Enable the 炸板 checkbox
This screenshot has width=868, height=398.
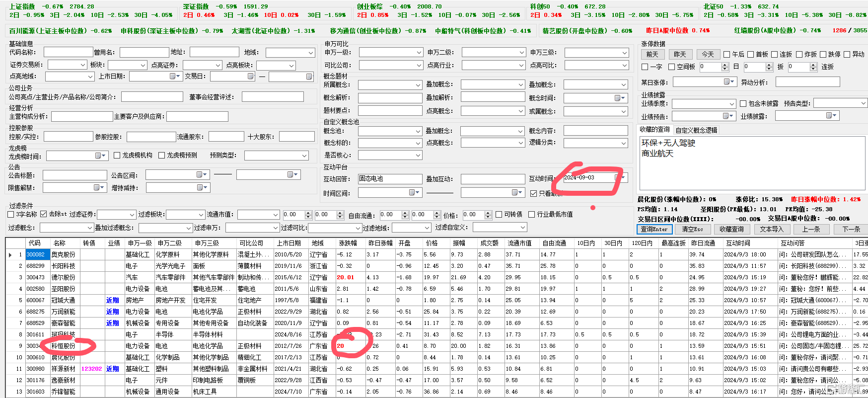799,54
